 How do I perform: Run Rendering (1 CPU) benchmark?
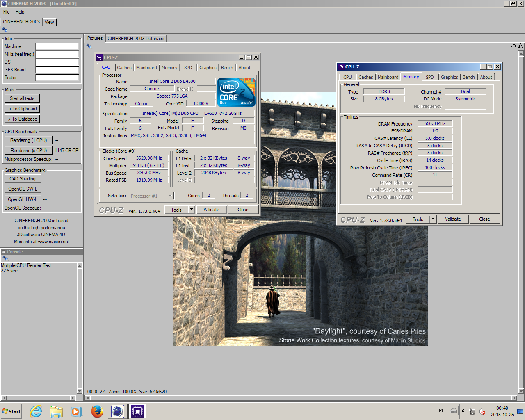pyautogui.click(x=29, y=140)
